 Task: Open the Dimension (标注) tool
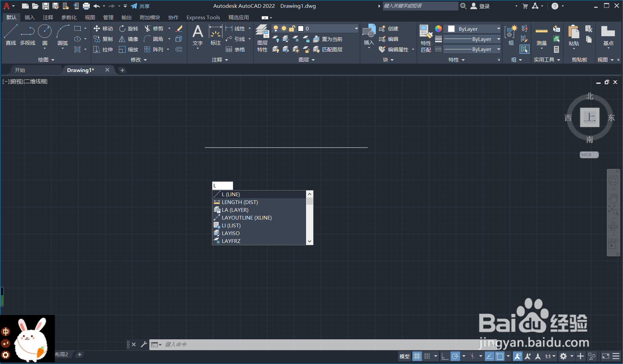[x=215, y=35]
